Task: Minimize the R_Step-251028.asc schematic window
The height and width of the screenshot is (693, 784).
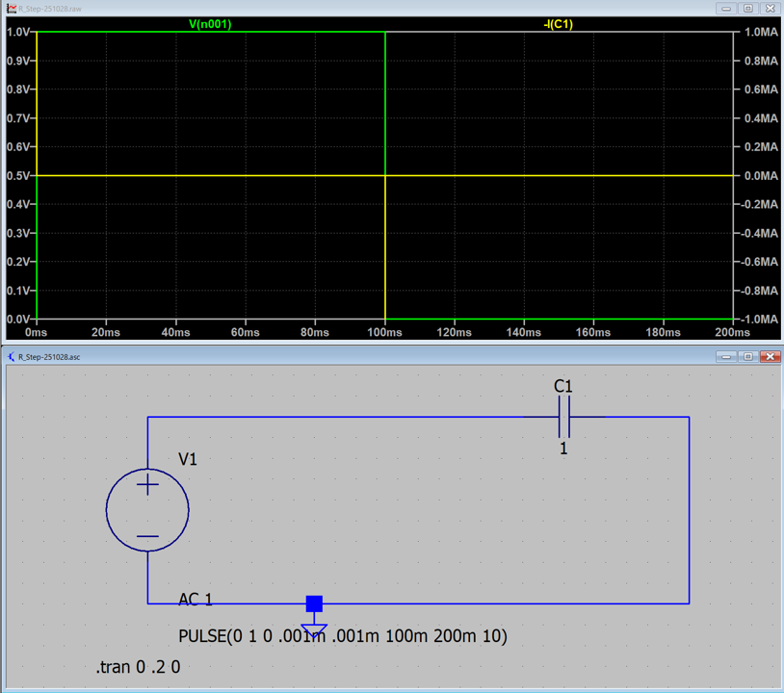Action: pyautogui.click(x=727, y=356)
